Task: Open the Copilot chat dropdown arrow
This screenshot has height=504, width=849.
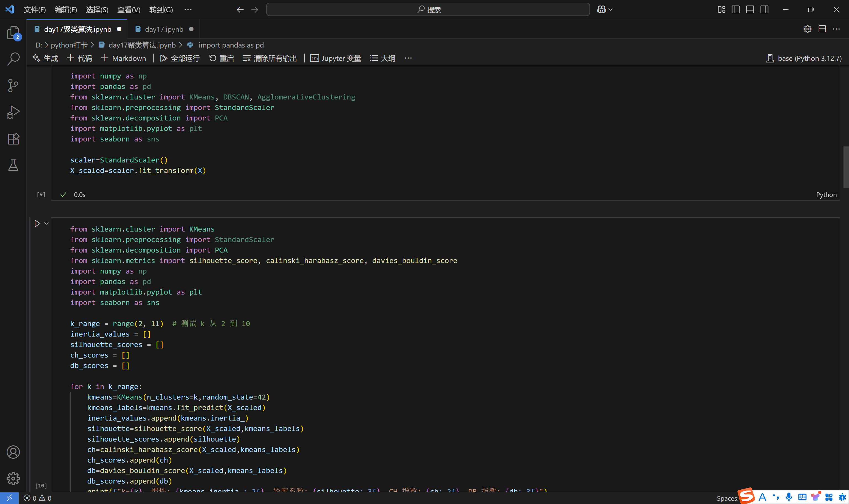Action: pyautogui.click(x=610, y=9)
